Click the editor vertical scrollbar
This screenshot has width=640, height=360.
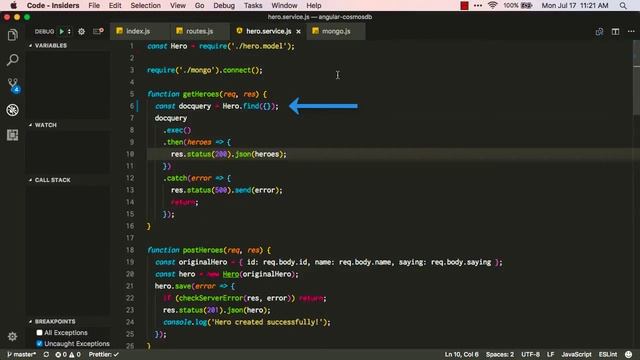click(x=636, y=78)
